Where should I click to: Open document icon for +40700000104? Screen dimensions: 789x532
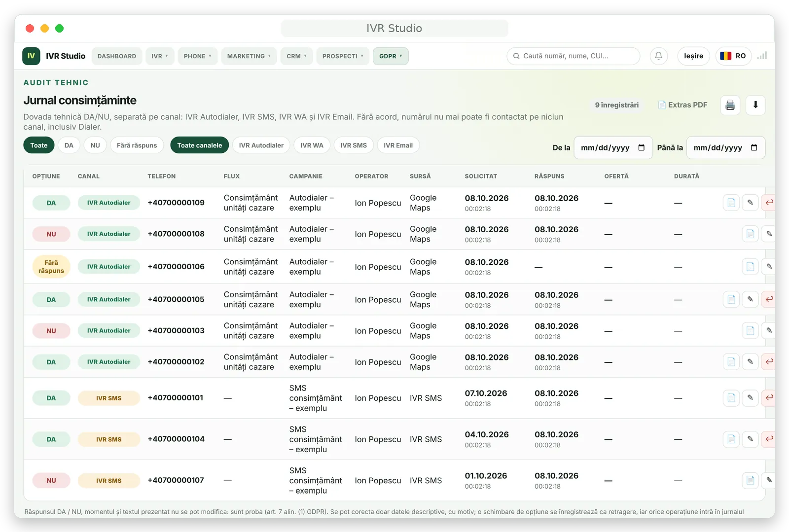coord(731,439)
